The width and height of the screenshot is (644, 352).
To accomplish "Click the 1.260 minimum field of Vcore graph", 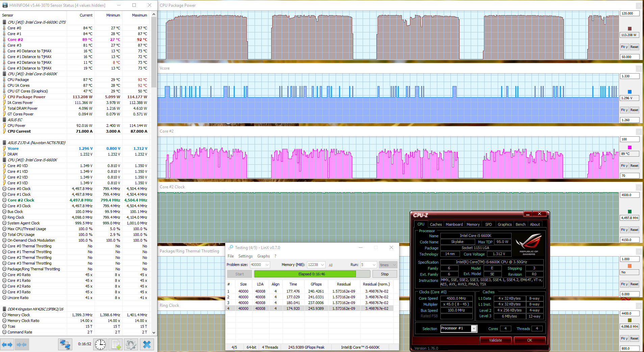I will tap(629, 120).
